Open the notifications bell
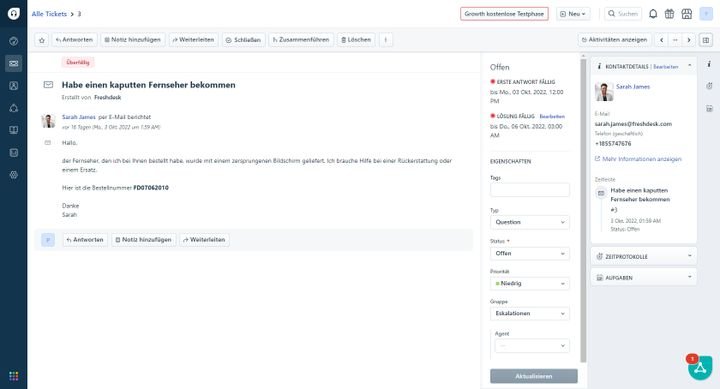The height and width of the screenshot is (389, 720). (x=652, y=14)
